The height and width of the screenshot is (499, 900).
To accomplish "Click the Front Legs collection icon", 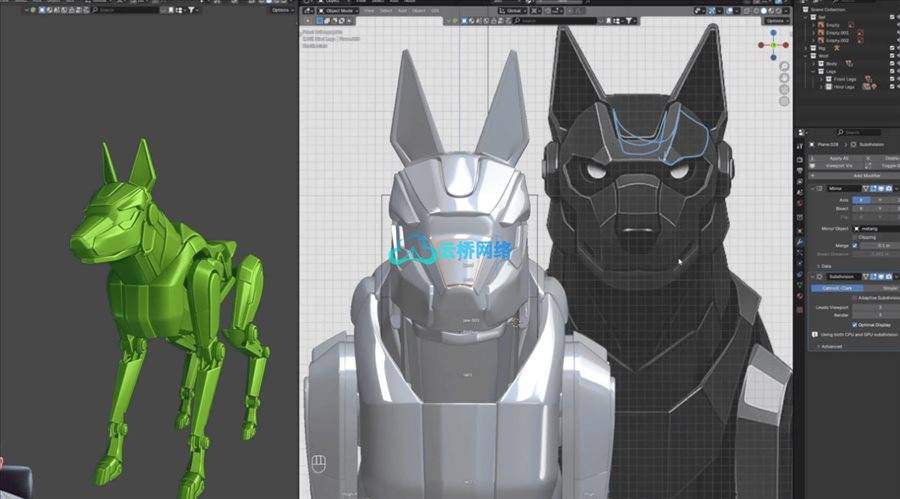I will pyautogui.click(x=826, y=78).
